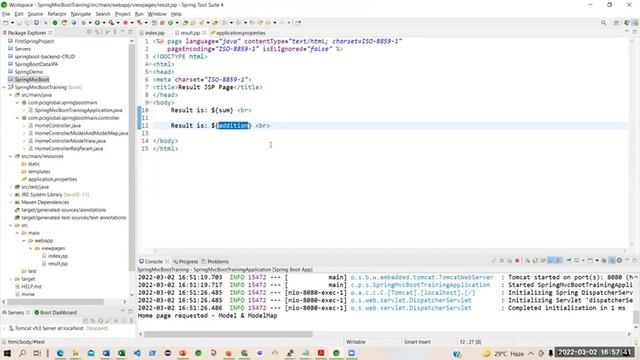Open Display Selected Console dropdown arrow

pos(583,260)
